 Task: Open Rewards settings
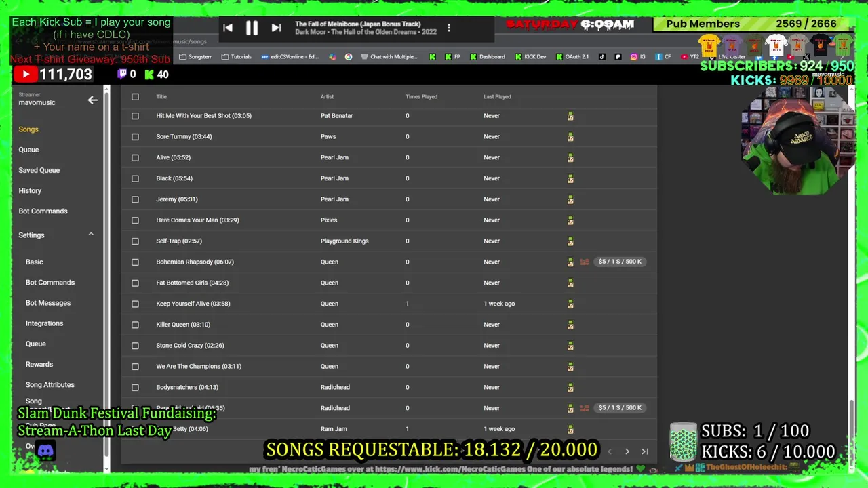coord(39,365)
